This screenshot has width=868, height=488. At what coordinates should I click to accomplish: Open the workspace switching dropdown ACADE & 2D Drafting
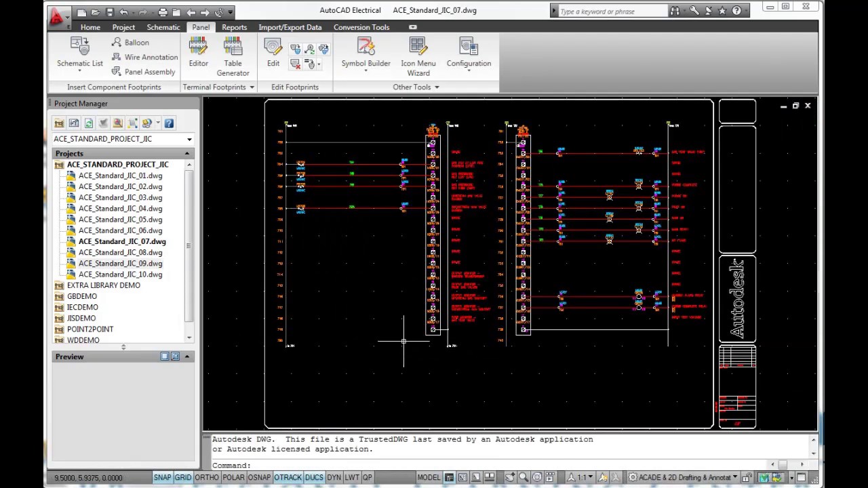click(x=684, y=478)
